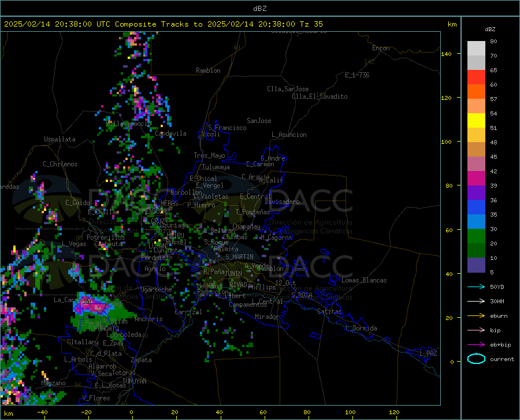Click the cyan 'current' ellipse symbol
Viewport: 520px width, 420px height.
coord(476,359)
